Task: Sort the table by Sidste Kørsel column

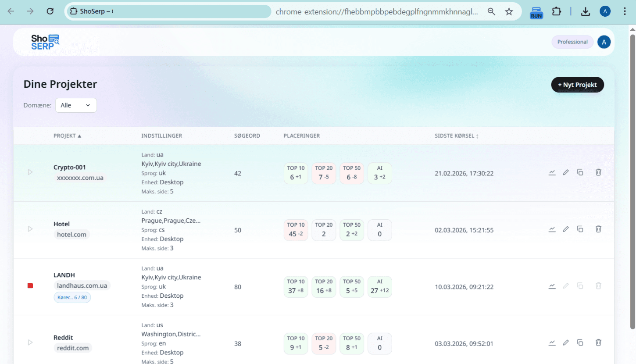Action: (x=457, y=136)
